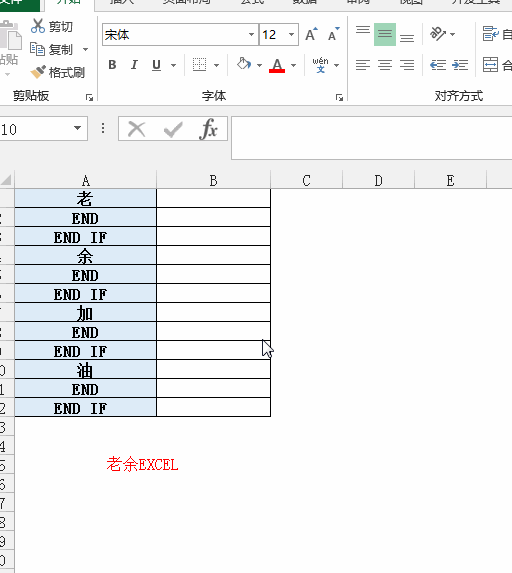
Task: Click cell containing 加
Action: pos(86,312)
